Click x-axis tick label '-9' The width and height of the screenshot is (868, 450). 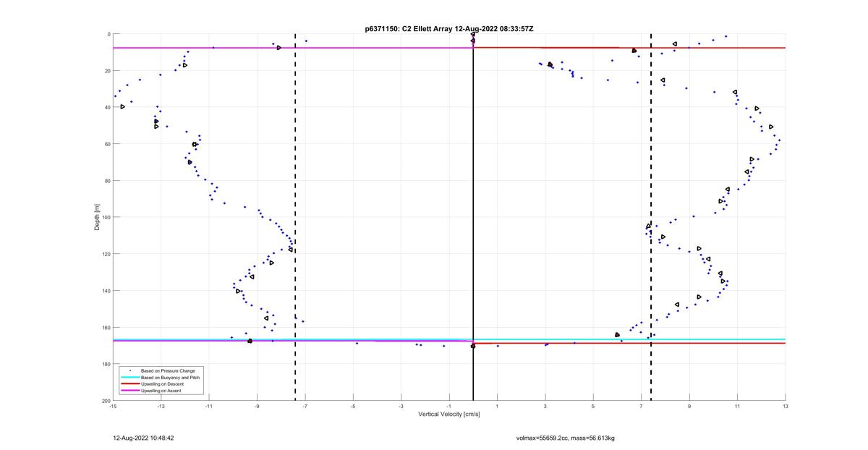[257, 407]
